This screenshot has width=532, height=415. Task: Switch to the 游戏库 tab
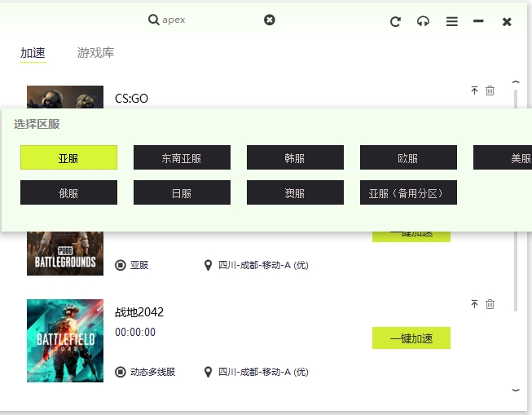tap(95, 53)
